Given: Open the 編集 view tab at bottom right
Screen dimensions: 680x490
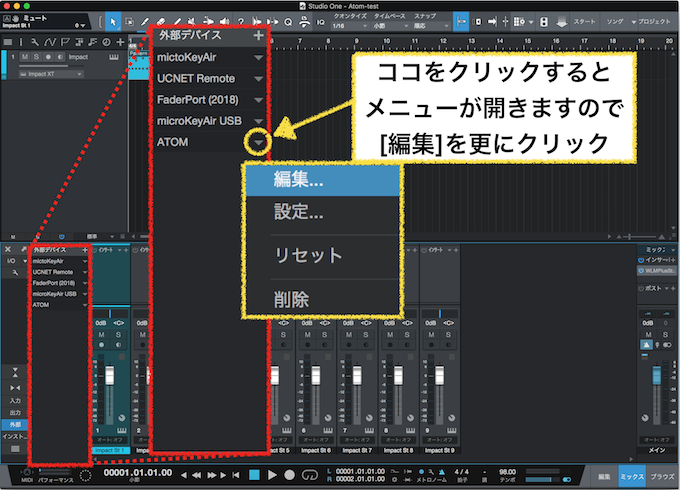Looking at the screenshot, I should (x=604, y=477).
